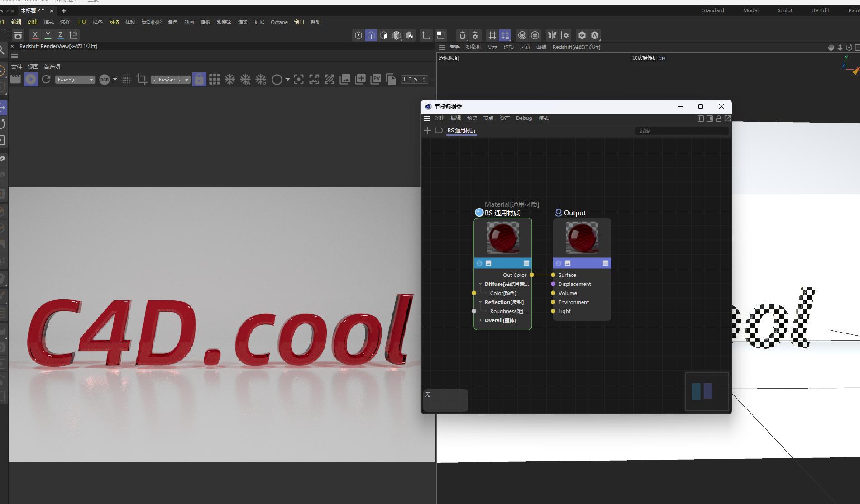Screen dimensions: 860x504
Task: Click the snapshot add image icon
Action: click(360, 80)
